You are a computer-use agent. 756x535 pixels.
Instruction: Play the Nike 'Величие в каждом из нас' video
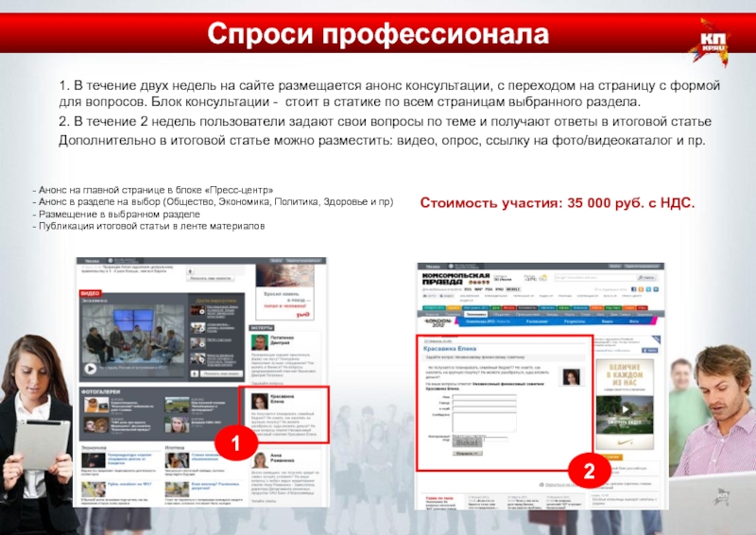coord(625,410)
